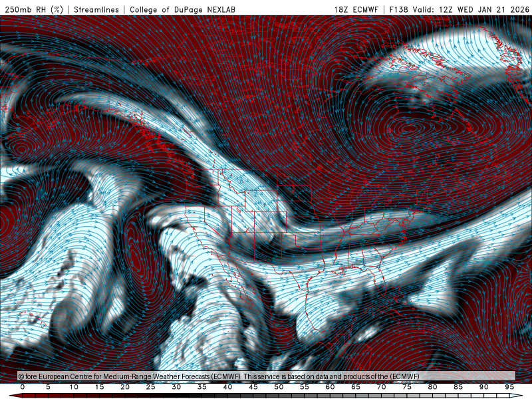
Task: Click the color scale label "60"
Action: pyautogui.click(x=330, y=387)
